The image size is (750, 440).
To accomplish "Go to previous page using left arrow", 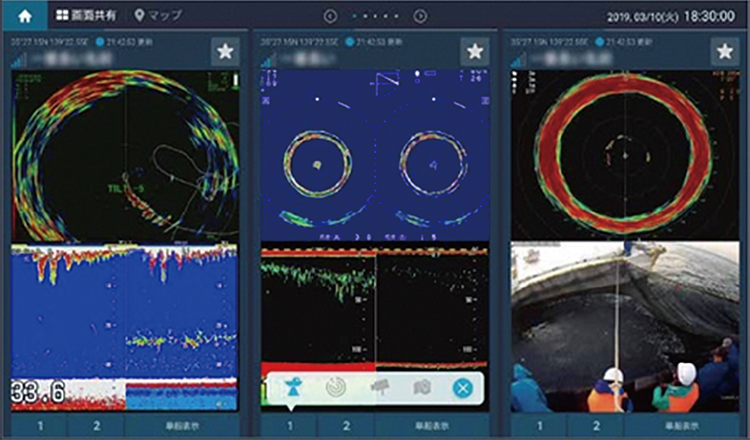I will tap(329, 16).
